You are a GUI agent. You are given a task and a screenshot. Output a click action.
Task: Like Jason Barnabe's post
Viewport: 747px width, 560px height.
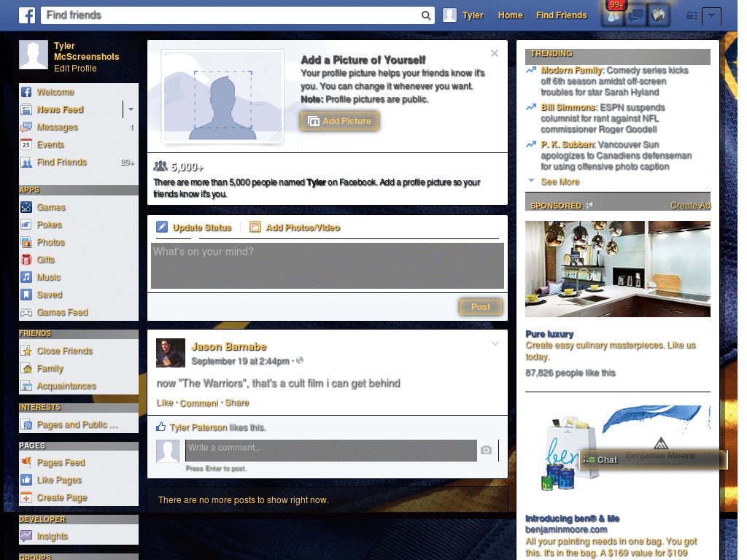[165, 403]
